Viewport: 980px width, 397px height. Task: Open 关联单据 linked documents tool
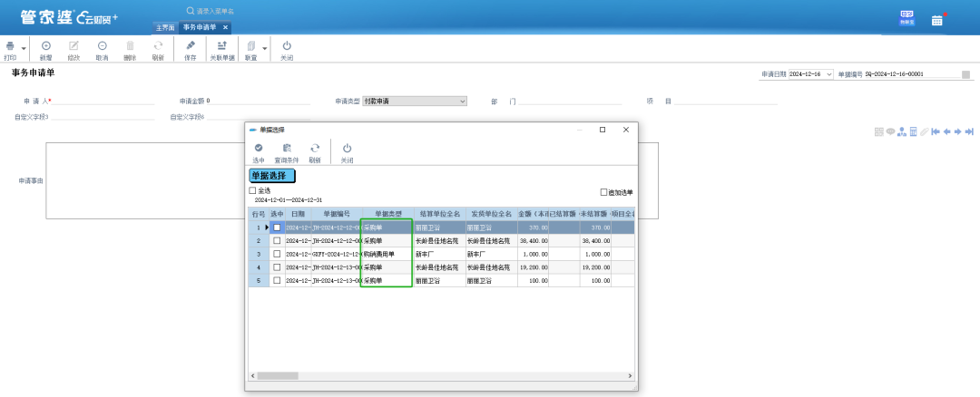pos(222,49)
